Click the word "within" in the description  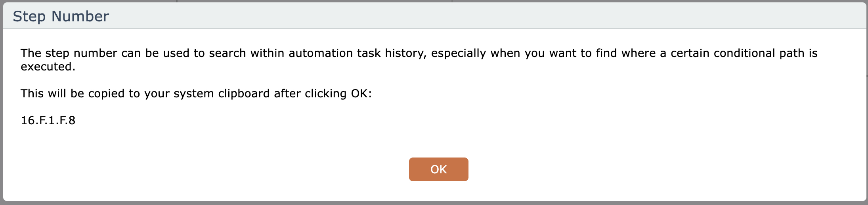click(x=267, y=53)
